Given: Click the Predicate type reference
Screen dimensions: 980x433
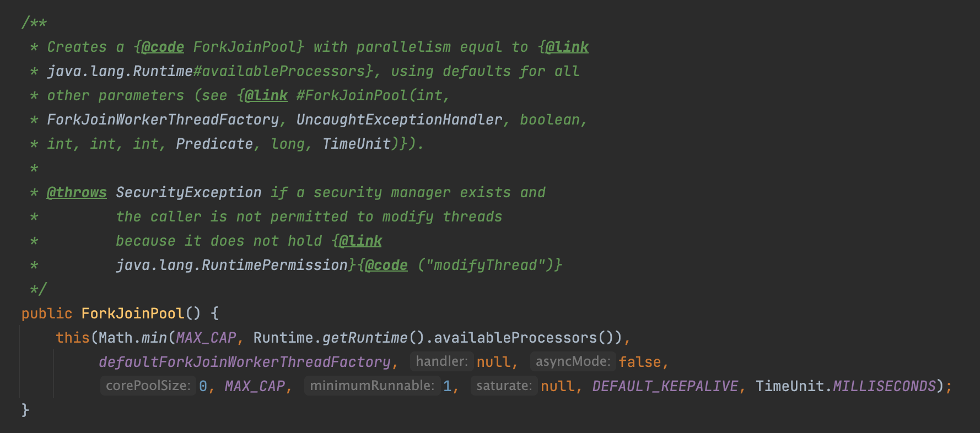Looking at the screenshot, I should click(214, 144).
